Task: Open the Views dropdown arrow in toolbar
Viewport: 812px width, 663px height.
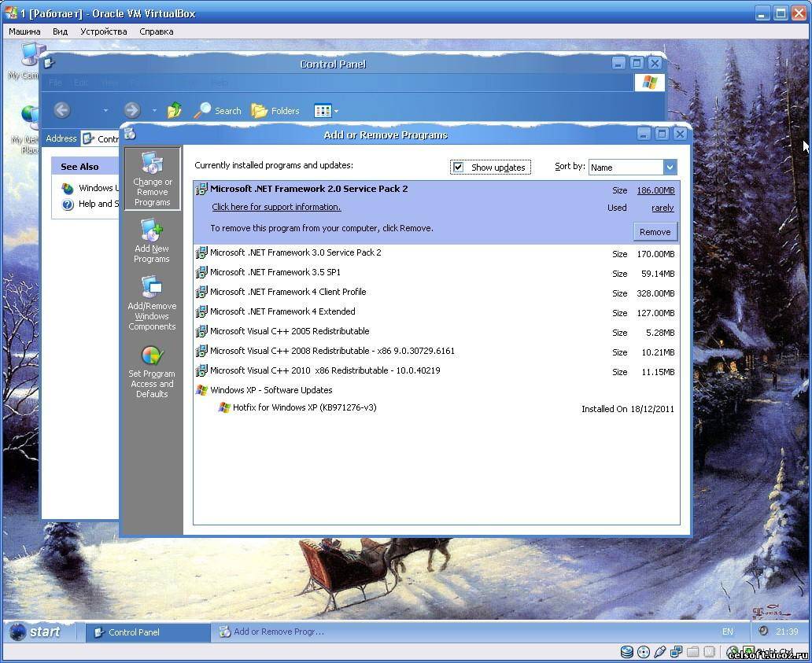Action: coord(336,112)
